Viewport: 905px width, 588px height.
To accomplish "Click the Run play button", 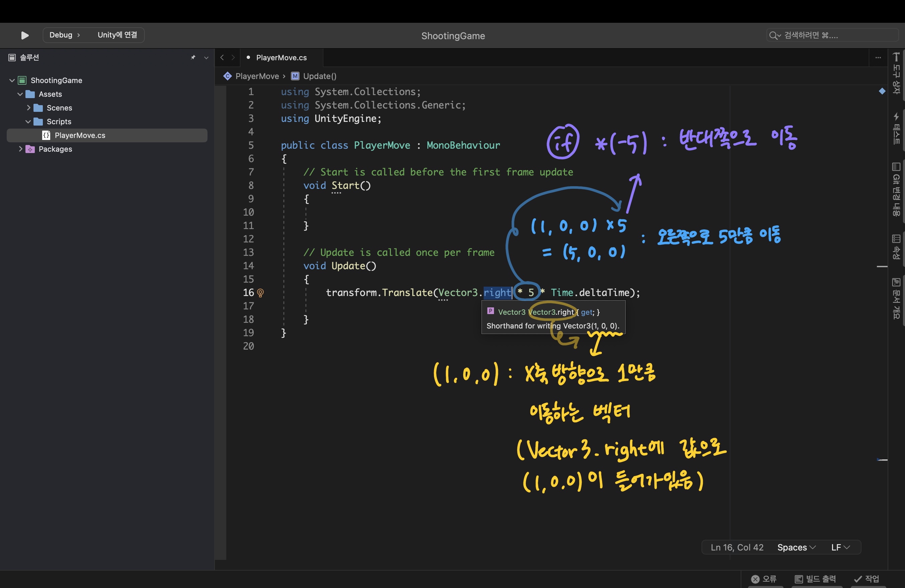I will pyautogui.click(x=25, y=35).
